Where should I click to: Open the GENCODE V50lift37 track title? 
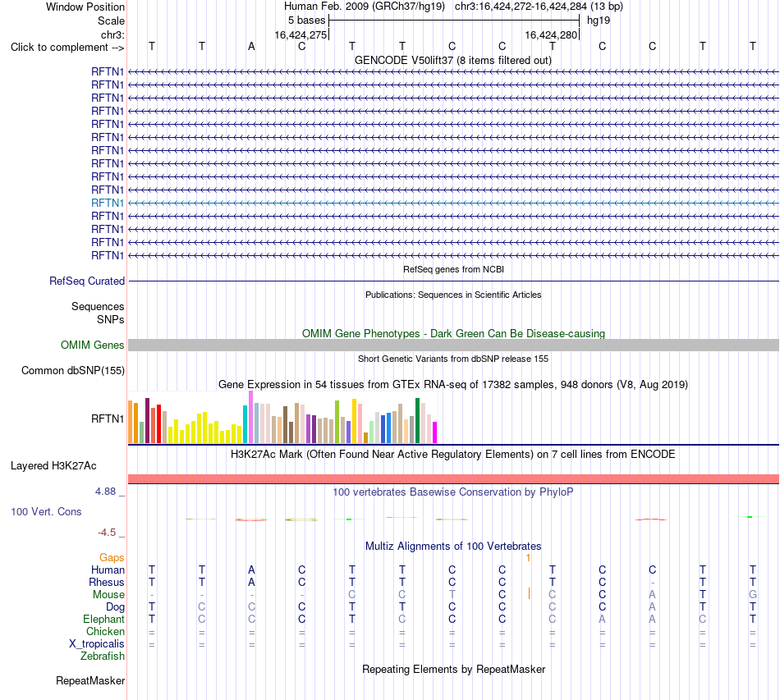click(452, 60)
